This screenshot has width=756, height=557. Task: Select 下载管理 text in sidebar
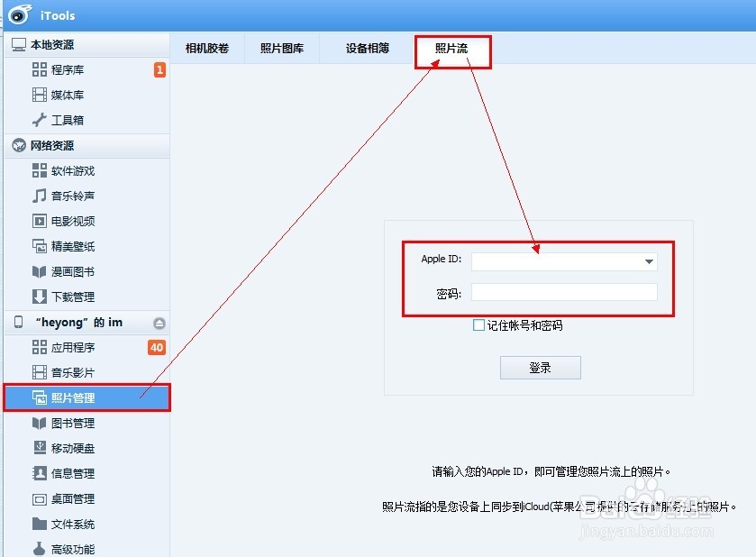(x=73, y=297)
